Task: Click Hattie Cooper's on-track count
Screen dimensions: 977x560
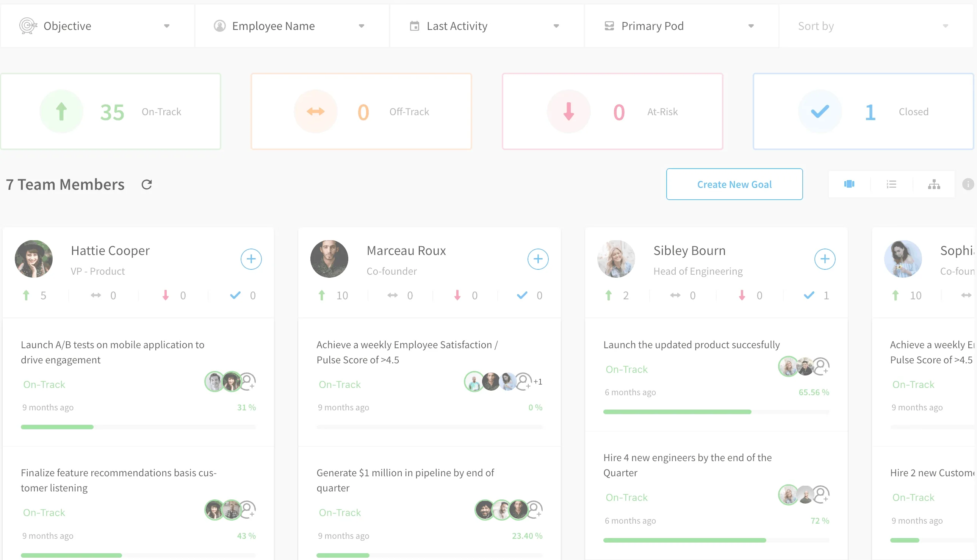Action: (34, 296)
